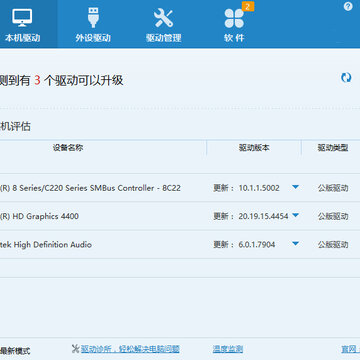The width and height of the screenshot is (360, 360).
Task: Click the 驱动版本 column header
Action: tap(254, 148)
